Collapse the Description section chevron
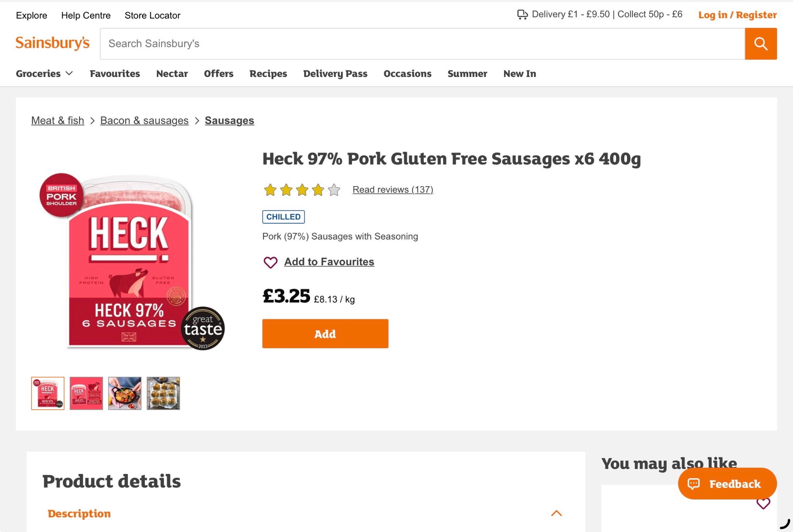This screenshot has width=793, height=532. click(x=556, y=513)
